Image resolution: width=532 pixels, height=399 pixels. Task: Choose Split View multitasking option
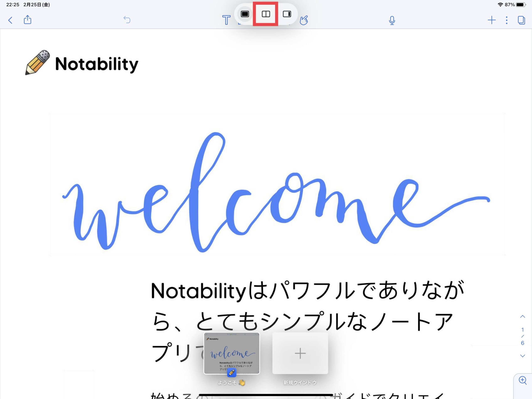[x=266, y=14]
